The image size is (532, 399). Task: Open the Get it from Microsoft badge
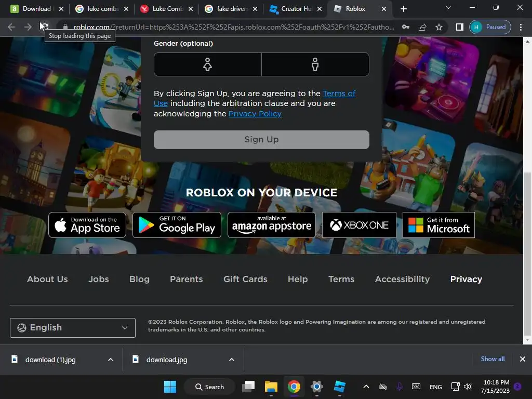click(x=438, y=225)
